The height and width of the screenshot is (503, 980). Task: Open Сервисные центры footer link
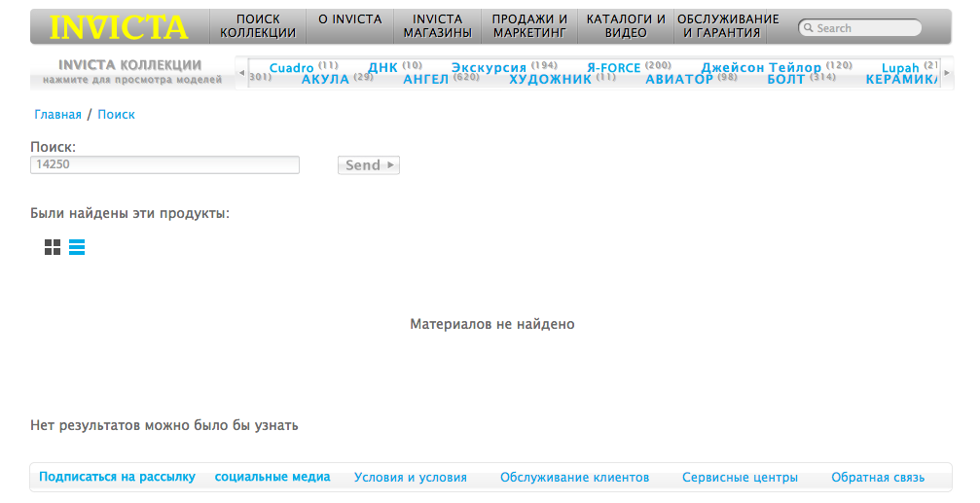point(740,478)
